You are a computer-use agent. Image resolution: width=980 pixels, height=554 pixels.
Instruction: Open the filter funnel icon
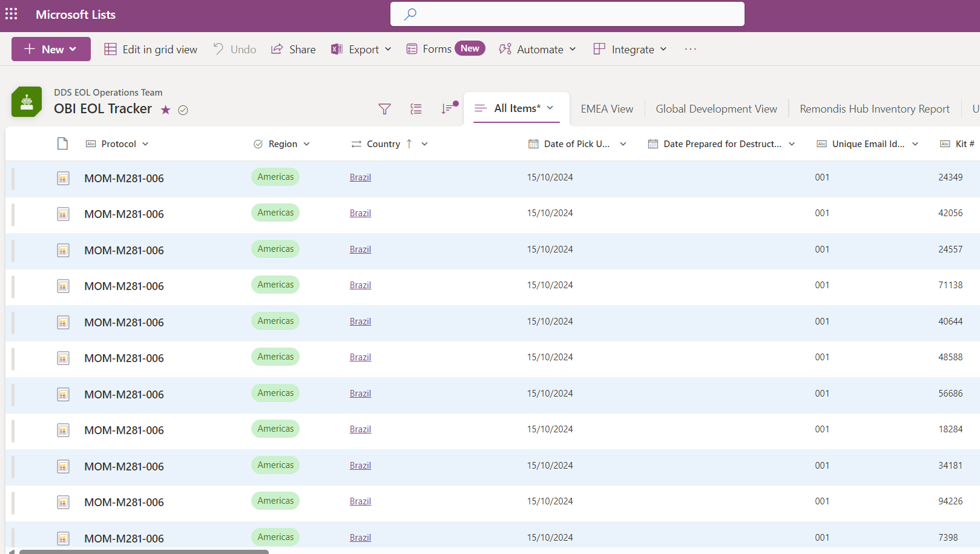384,109
